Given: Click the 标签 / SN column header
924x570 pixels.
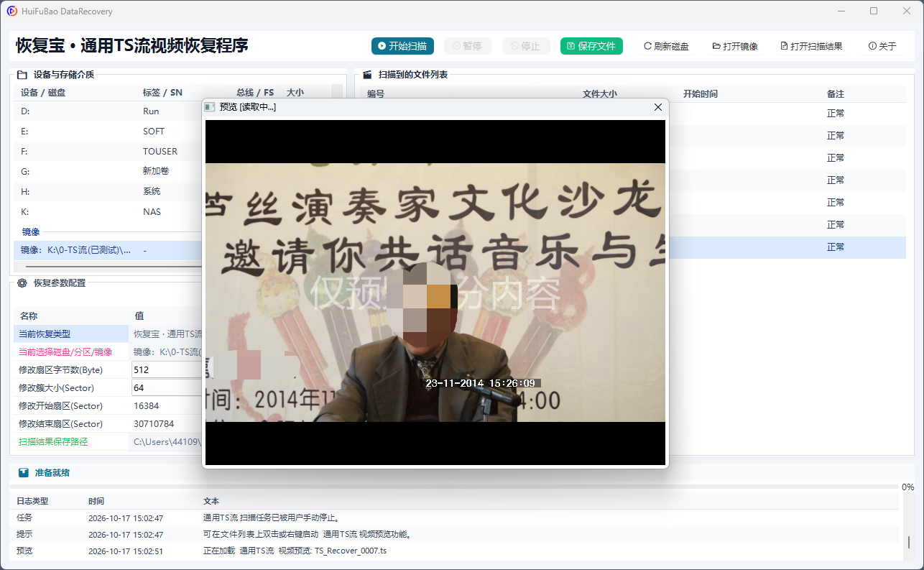Looking at the screenshot, I should [x=162, y=93].
